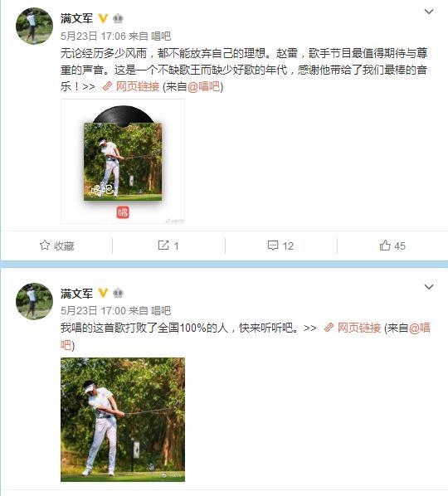Open 满文军 avatar in the first post
This screenshot has width=448, height=496.
34,26
